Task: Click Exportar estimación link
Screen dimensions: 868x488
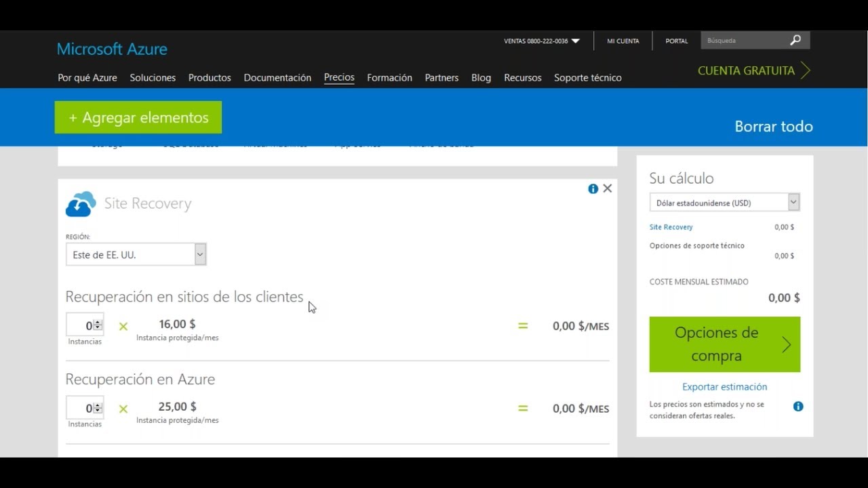Action: click(x=725, y=387)
